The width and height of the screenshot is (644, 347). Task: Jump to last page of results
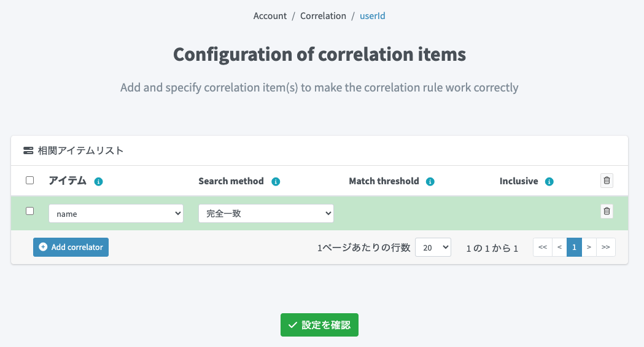[606, 247]
